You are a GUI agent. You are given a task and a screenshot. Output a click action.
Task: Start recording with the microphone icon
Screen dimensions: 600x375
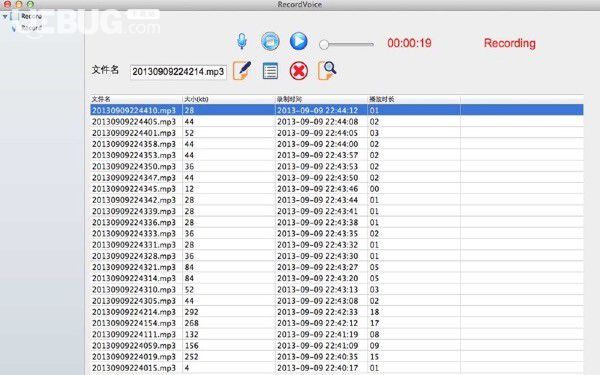coord(241,41)
